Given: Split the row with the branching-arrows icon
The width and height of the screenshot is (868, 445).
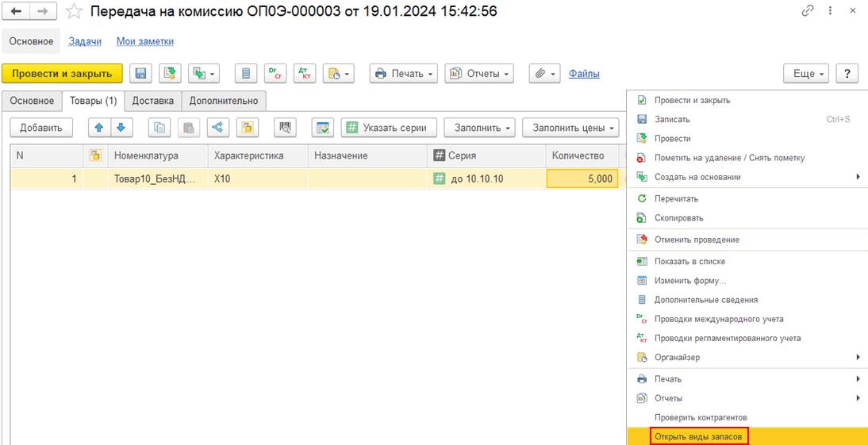Looking at the screenshot, I should click(x=218, y=128).
